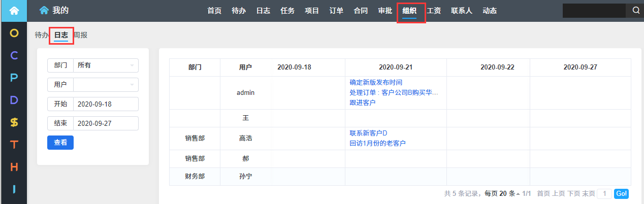Viewport: 644px width, 204px height.
Task: Click the 开始 date input field
Action: click(106, 104)
